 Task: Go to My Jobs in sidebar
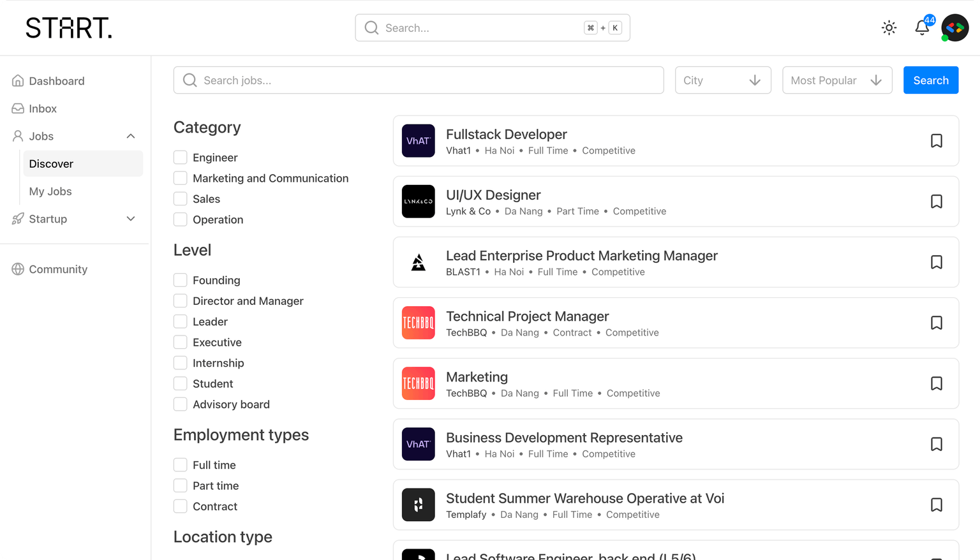pos(50,191)
